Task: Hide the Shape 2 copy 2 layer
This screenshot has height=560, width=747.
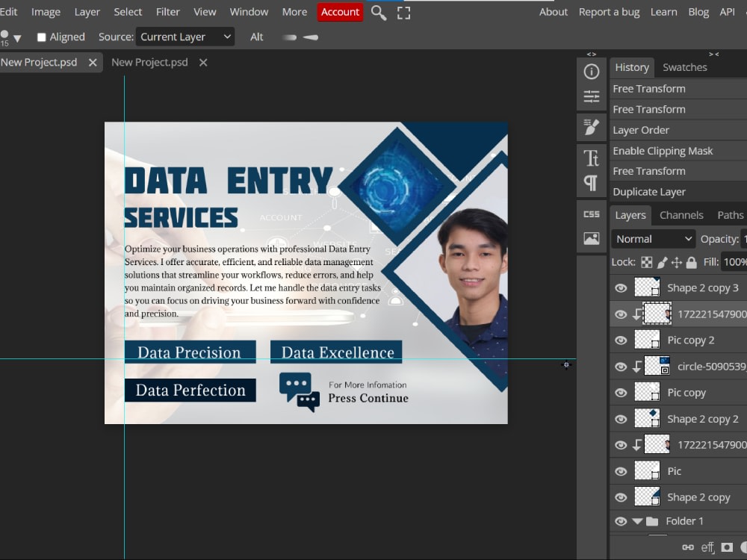Action: coord(621,419)
